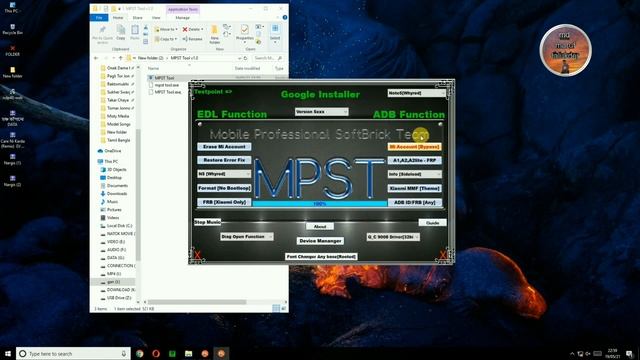Click the Refresh icon in address bar
This screenshot has width=640, height=360.
pyautogui.click(x=245, y=58)
